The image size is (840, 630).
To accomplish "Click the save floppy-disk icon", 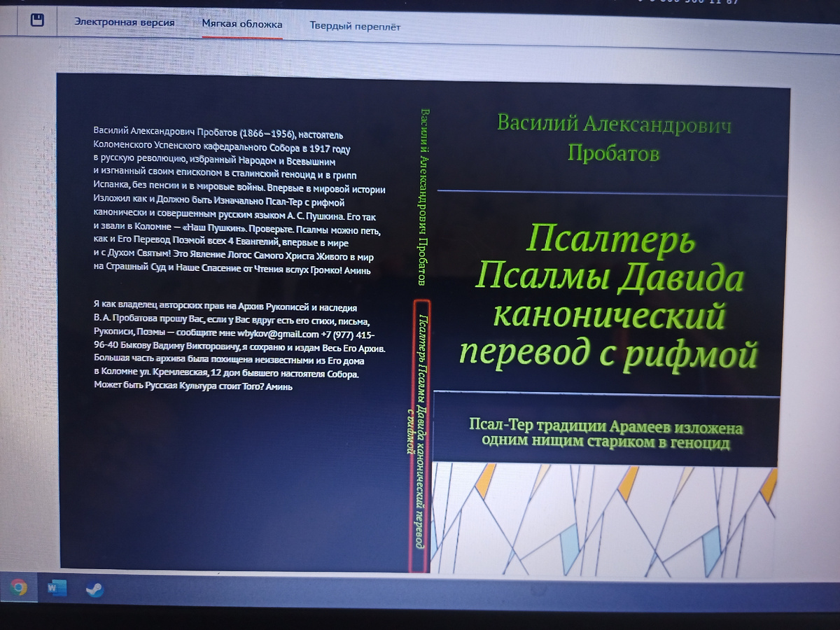I will (38, 20).
